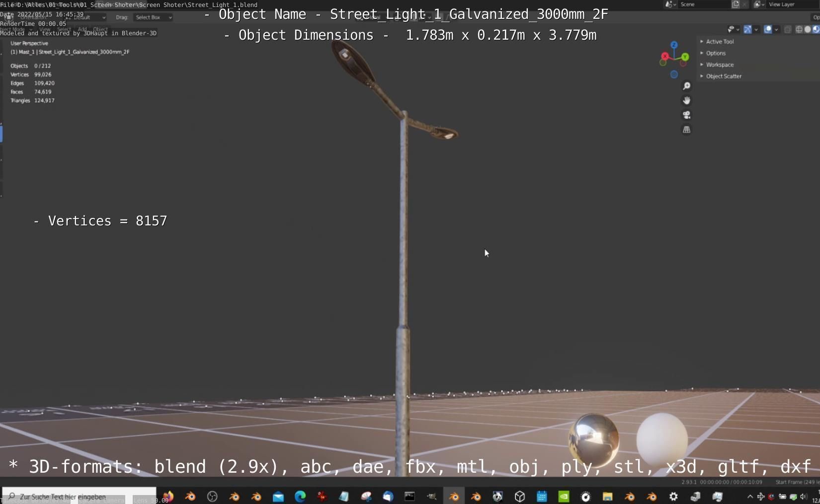Open the gizmo options dropdown arrow
The width and height of the screenshot is (820, 504).
point(756,29)
